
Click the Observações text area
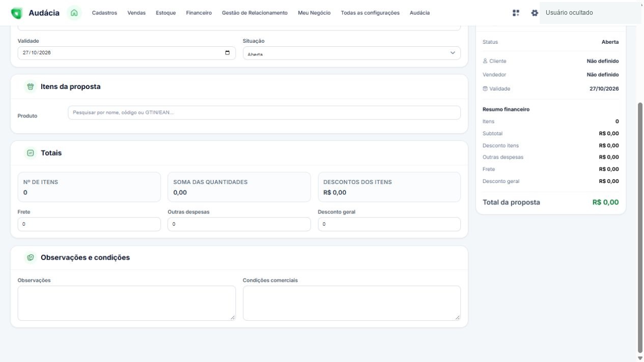tap(127, 303)
